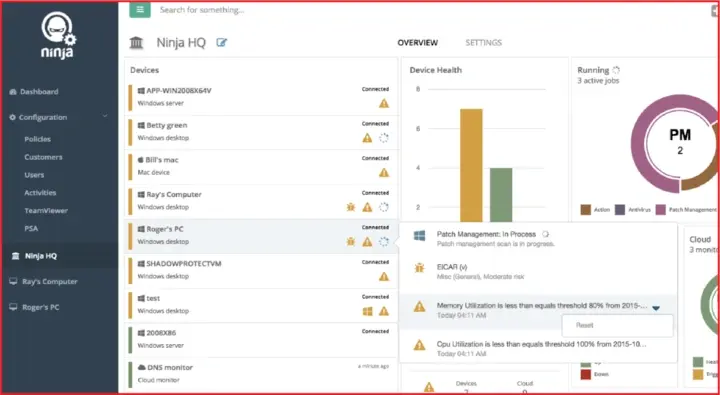The image size is (720, 395).
Task: Open APP-WIN2008X64V device row
Action: coord(261,97)
